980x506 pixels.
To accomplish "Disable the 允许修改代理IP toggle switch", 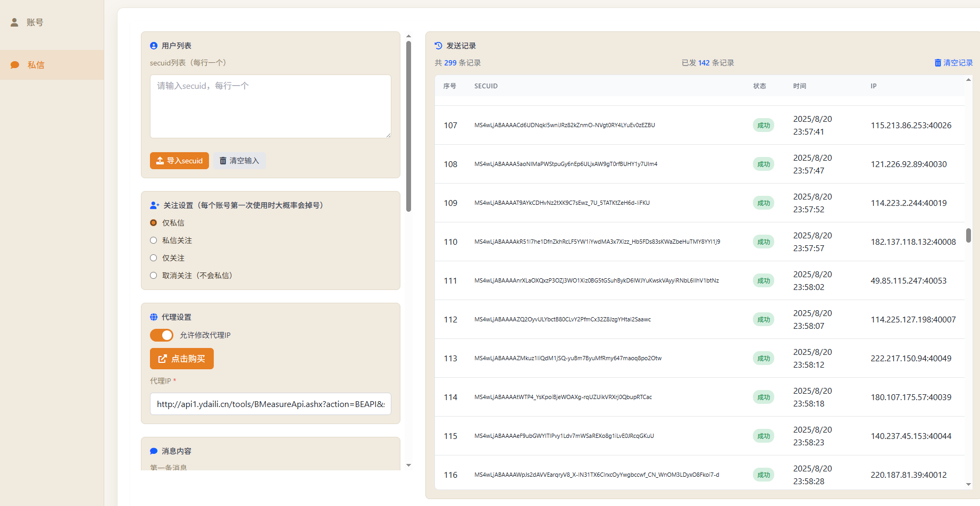I will coord(162,335).
